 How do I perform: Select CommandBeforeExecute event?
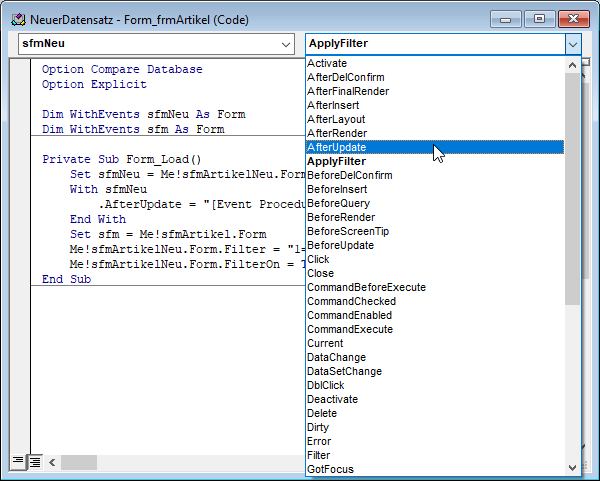point(435,287)
